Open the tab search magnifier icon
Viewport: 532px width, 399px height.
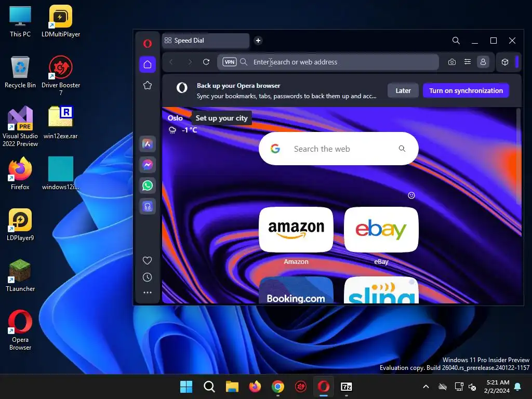pos(456,41)
